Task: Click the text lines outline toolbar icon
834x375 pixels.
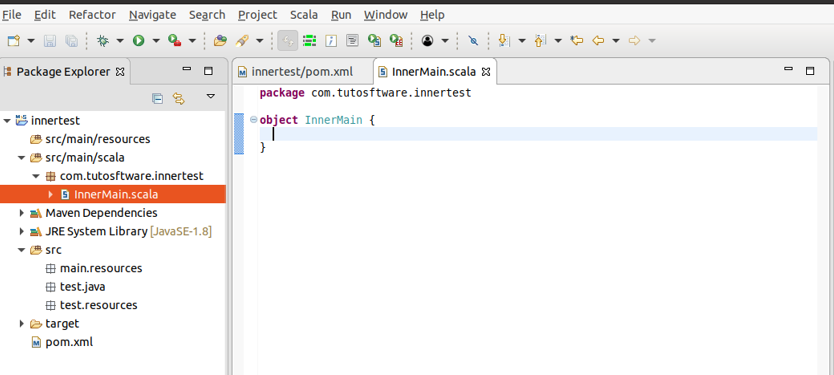Action: [352, 40]
